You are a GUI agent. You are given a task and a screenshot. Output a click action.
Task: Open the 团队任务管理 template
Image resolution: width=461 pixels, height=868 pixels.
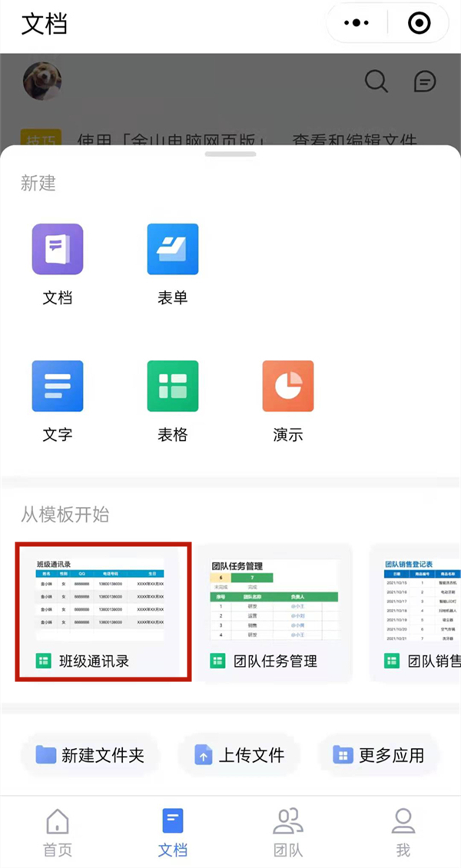(x=275, y=611)
